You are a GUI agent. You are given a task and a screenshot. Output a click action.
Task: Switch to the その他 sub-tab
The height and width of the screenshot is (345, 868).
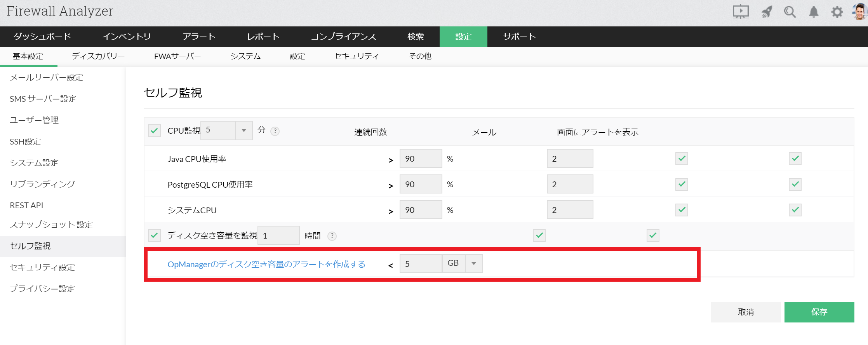click(x=420, y=56)
